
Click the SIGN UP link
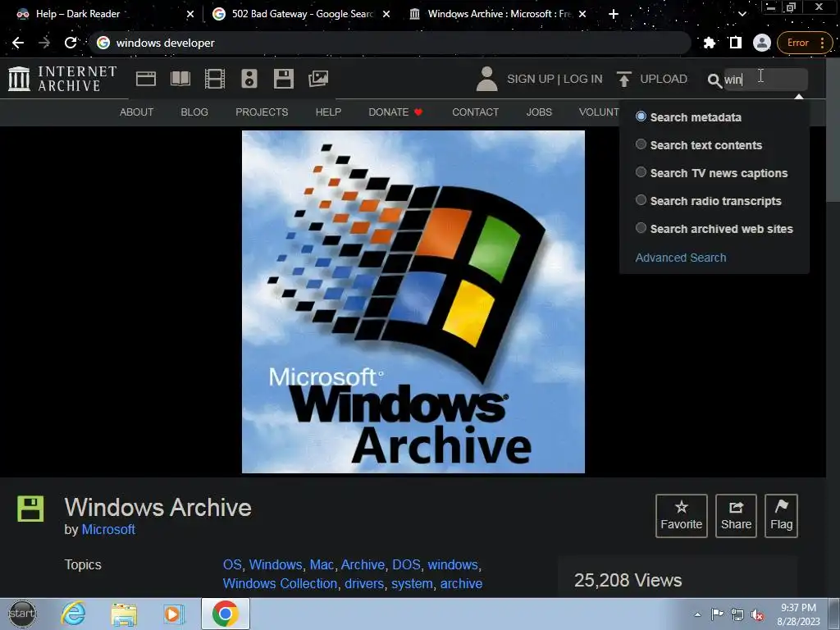pyautogui.click(x=531, y=79)
